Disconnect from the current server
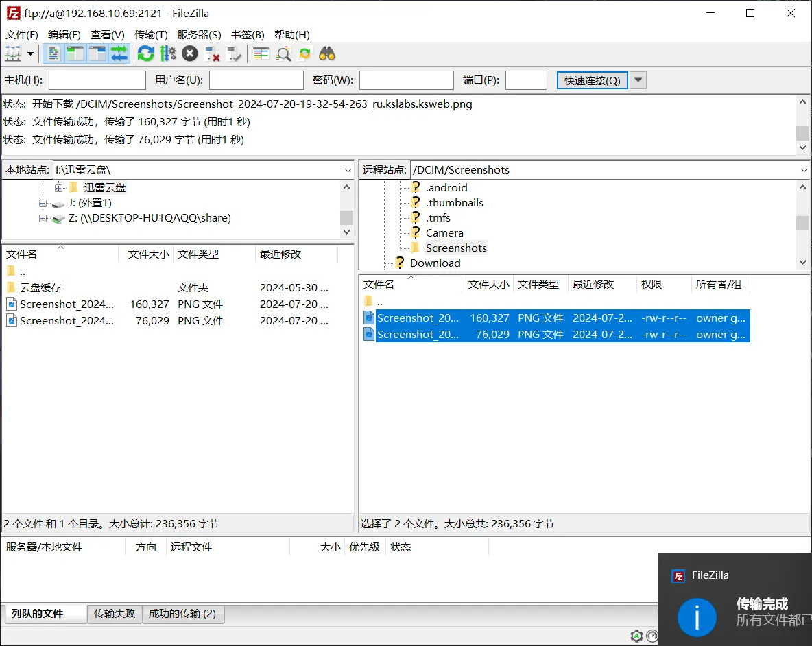This screenshot has width=812, height=646. 213,53
